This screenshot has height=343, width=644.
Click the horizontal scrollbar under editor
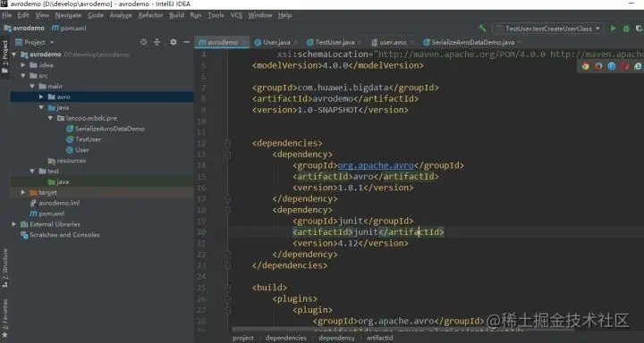tap(402, 329)
